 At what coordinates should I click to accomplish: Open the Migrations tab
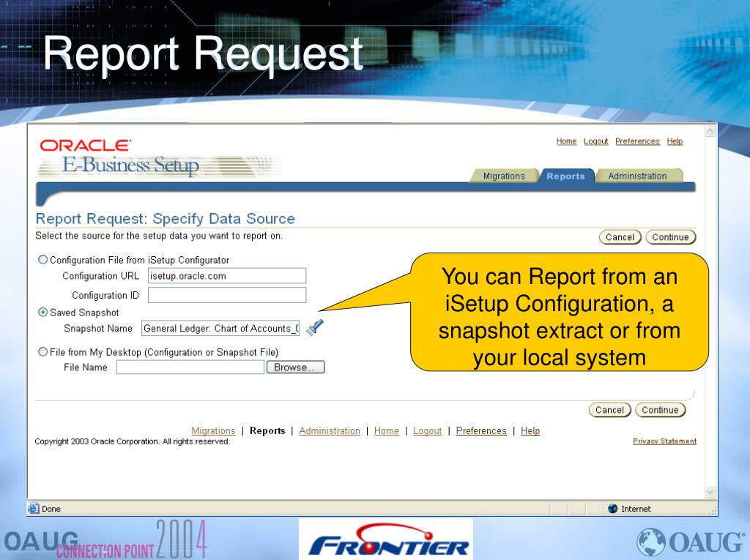[504, 176]
